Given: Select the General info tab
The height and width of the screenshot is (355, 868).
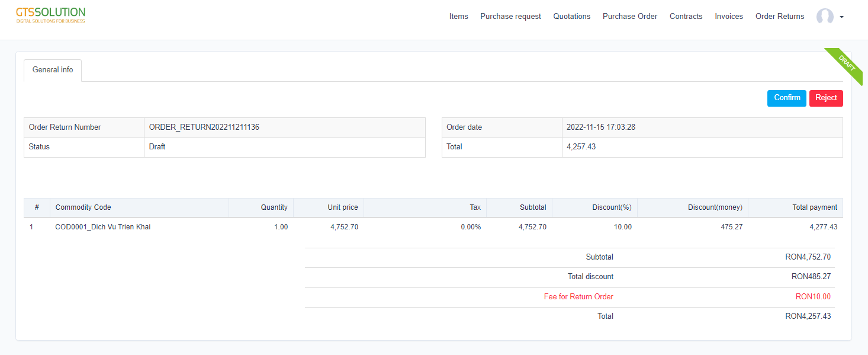Looking at the screenshot, I should 53,70.
